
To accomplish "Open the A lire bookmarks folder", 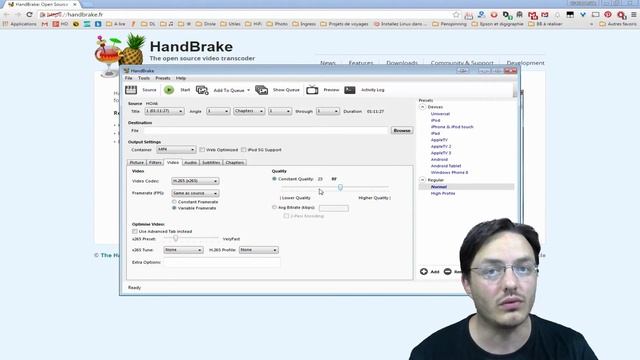I will tap(116, 24).
